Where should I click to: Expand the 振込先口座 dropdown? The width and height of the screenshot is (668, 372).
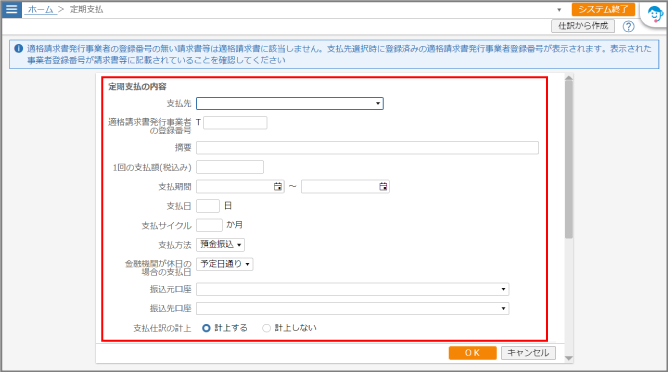tap(352, 309)
